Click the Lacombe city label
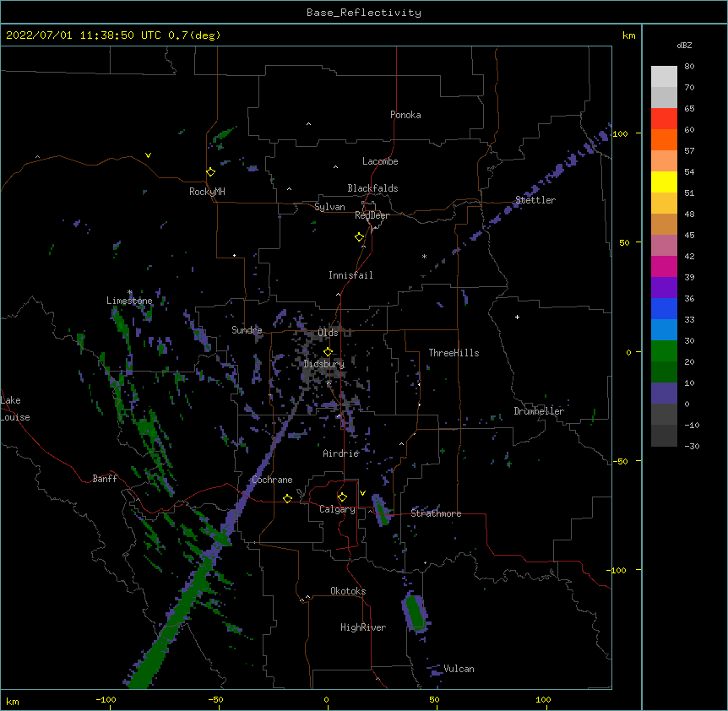The height and width of the screenshot is (711, 728). tap(380, 161)
